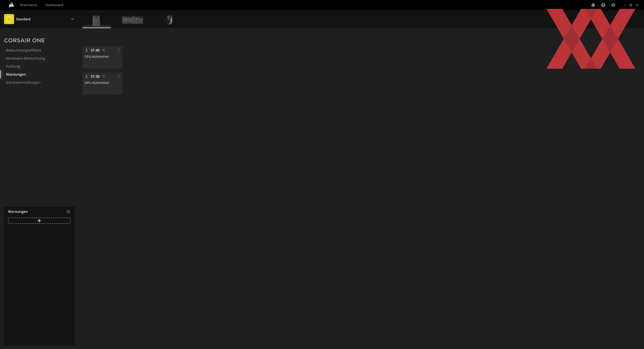Select the keyboard device icon
The height and width of the screenshot is (349, 644).
(x=132, y=20)
